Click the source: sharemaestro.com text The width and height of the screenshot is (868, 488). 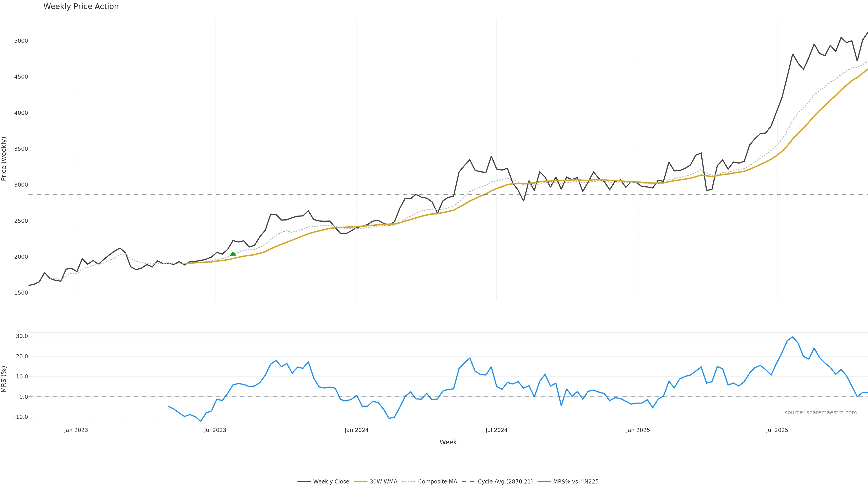[x=821, y=413]
